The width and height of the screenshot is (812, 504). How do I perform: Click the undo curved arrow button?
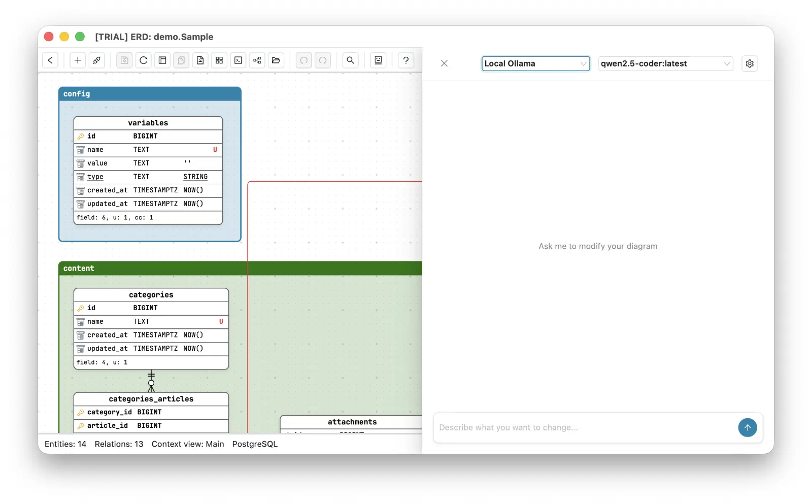[x=303, y=60]
